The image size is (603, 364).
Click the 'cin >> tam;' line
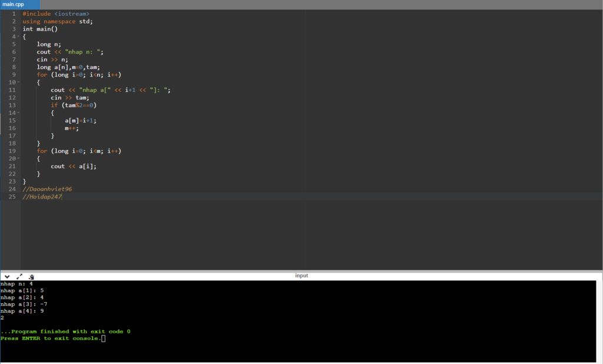pos(70,98)
